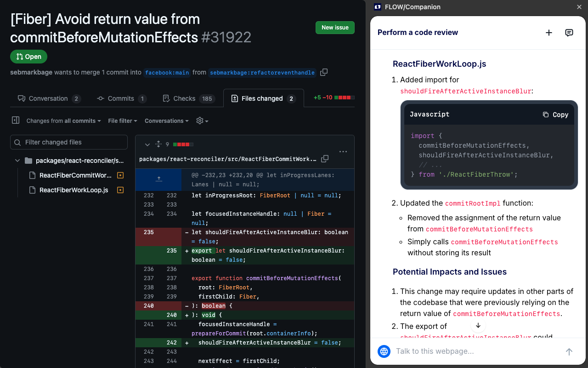588x368 pixels.
Task: Click the New issue button
Action: pos(335,28)
